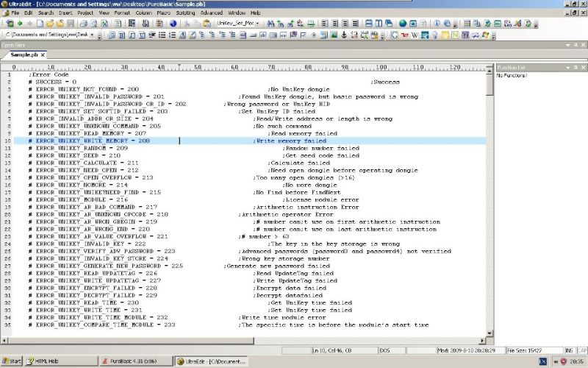
Task: Toggle Word Wrap icon in toolbar
Action: [x=132, y=24]
